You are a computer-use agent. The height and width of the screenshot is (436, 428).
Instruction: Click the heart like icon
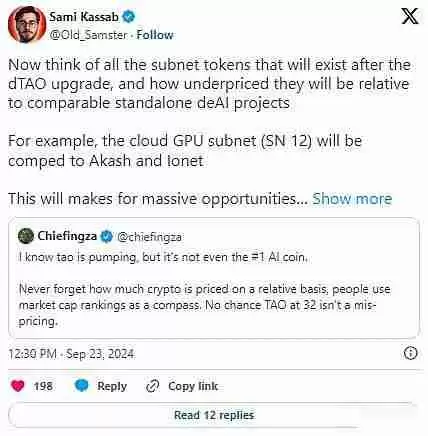coord(18,386)
